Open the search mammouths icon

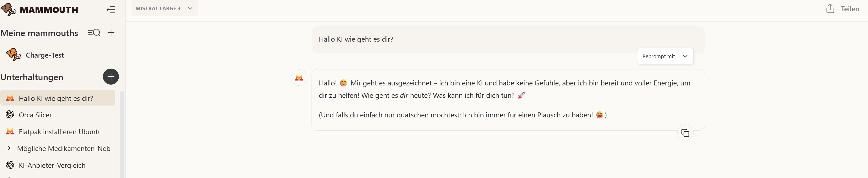[94, 33]
